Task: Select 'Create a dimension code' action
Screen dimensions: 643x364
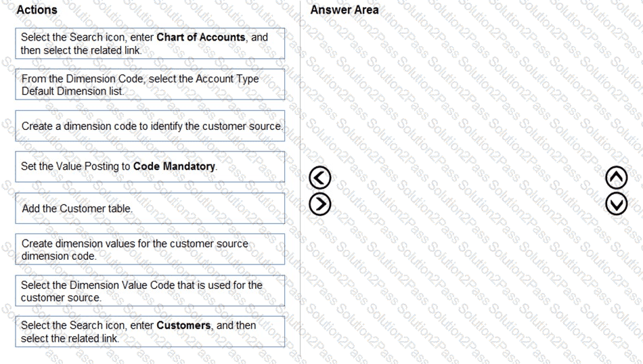Action: [150, 126]
